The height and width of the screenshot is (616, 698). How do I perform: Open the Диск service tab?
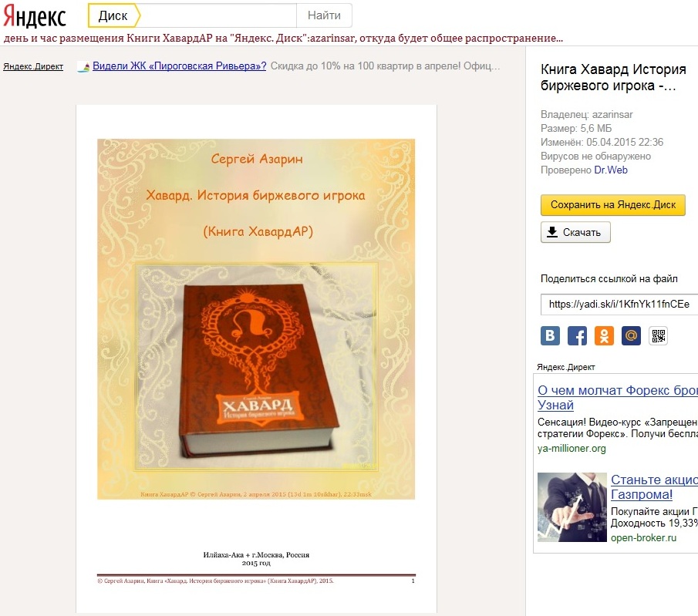114,15
